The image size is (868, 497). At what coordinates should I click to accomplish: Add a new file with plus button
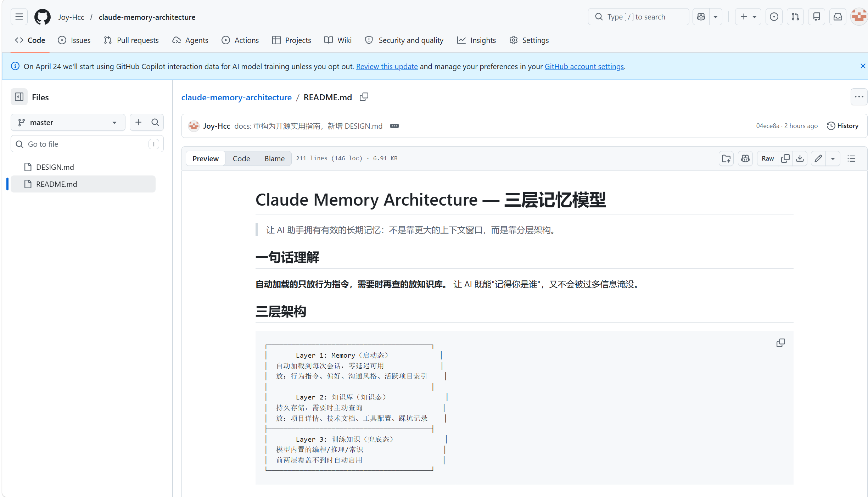coord(138,122)
